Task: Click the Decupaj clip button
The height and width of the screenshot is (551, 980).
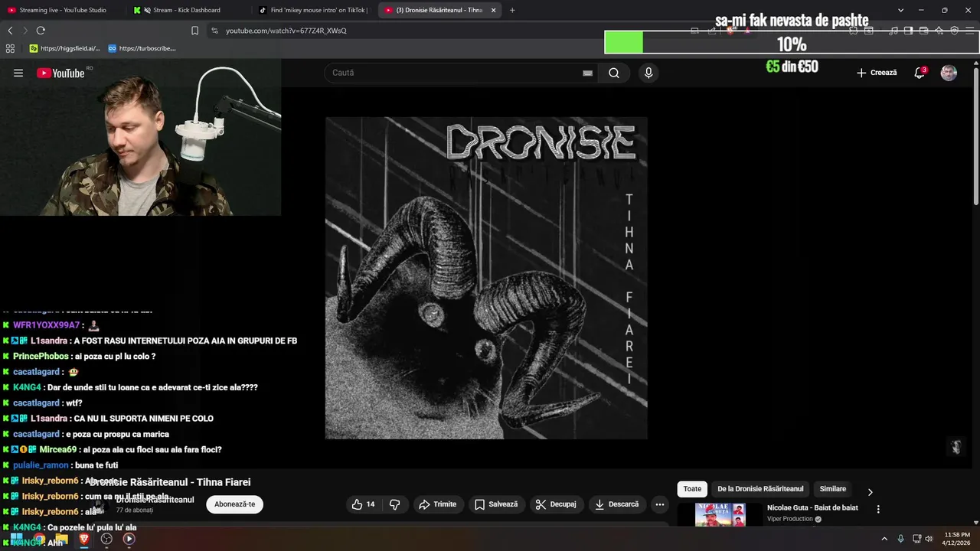Action: click(556, 504)
